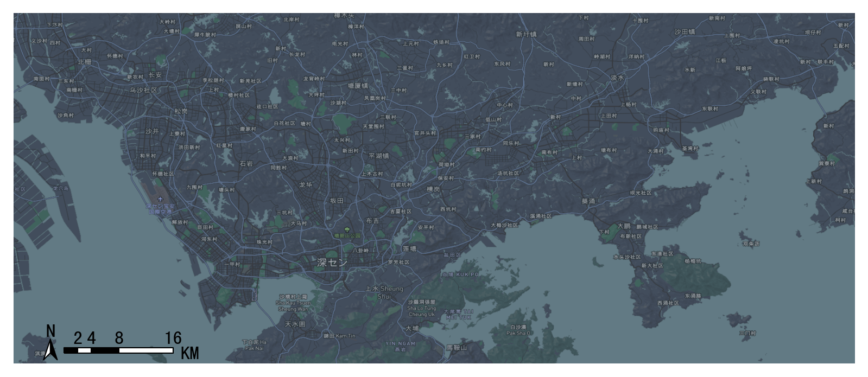Select the 长安 town label
The height and width of the screenshot is (377, 868).
(155, 75)
